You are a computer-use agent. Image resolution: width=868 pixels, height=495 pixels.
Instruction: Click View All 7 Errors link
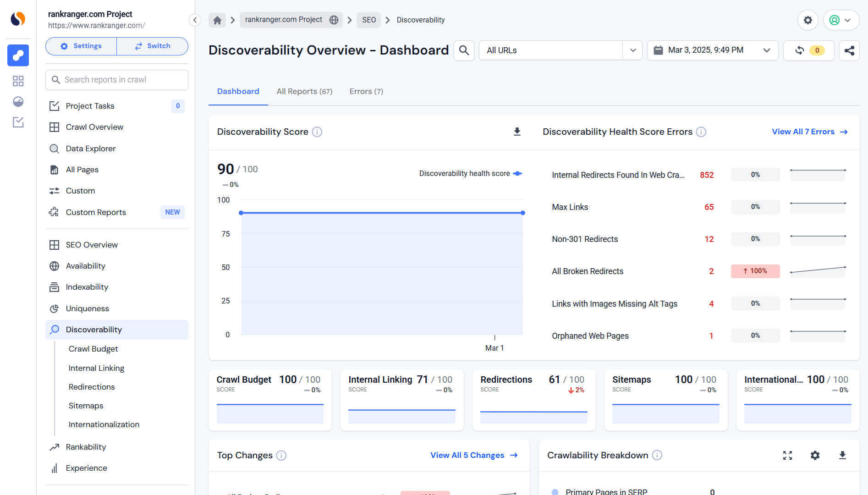(x=810, y=132)
